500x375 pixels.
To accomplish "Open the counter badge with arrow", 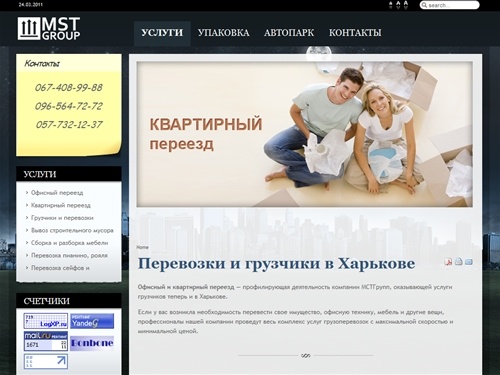I will tap(46, 362).
